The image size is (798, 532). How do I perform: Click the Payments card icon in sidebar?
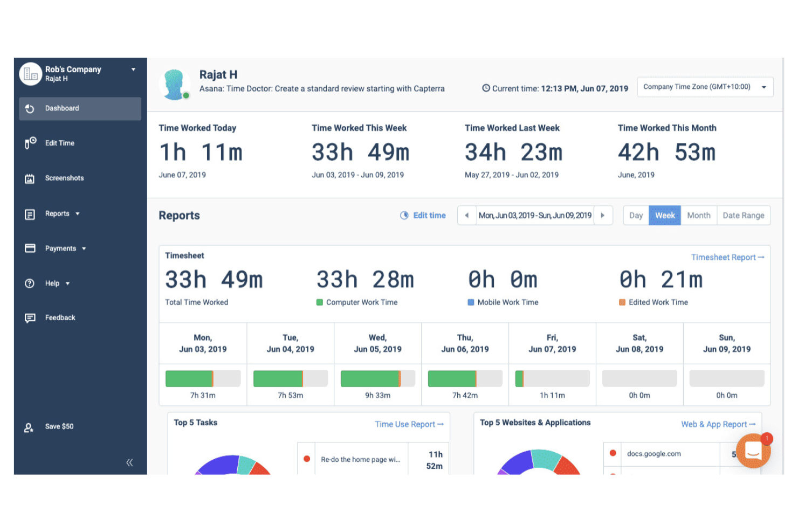pos(30,248)
